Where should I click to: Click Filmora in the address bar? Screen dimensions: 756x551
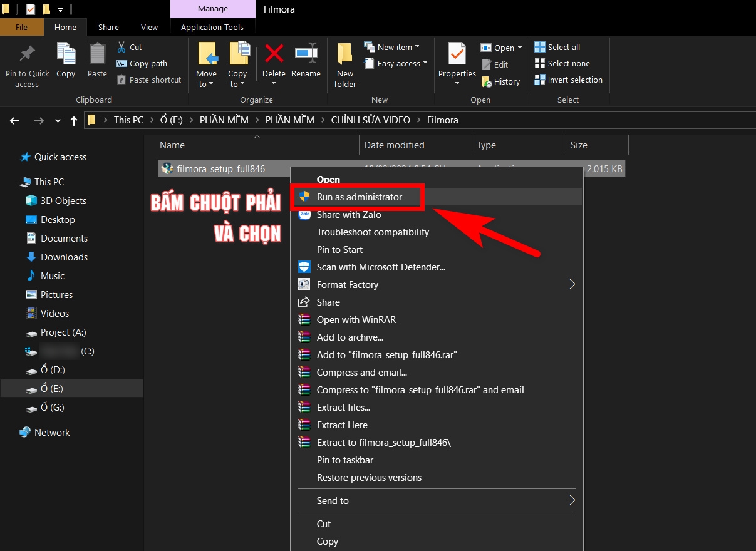coord(443,120)
